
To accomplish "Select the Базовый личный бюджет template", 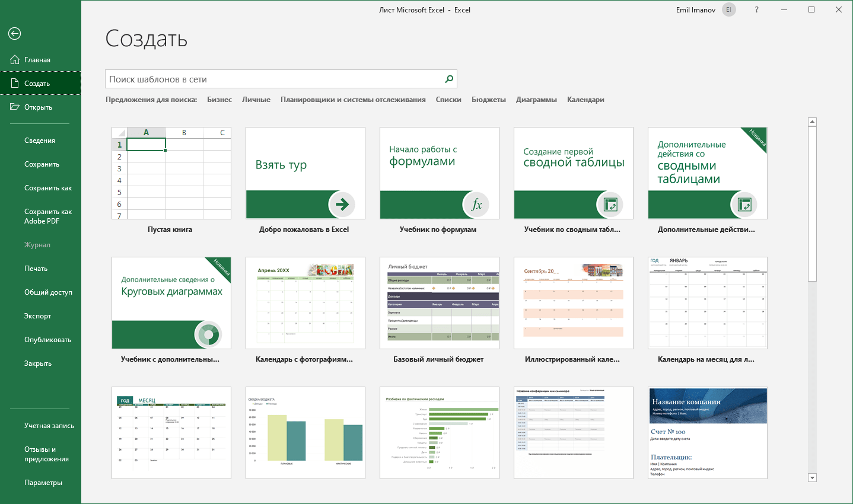I will pos(439,303).
